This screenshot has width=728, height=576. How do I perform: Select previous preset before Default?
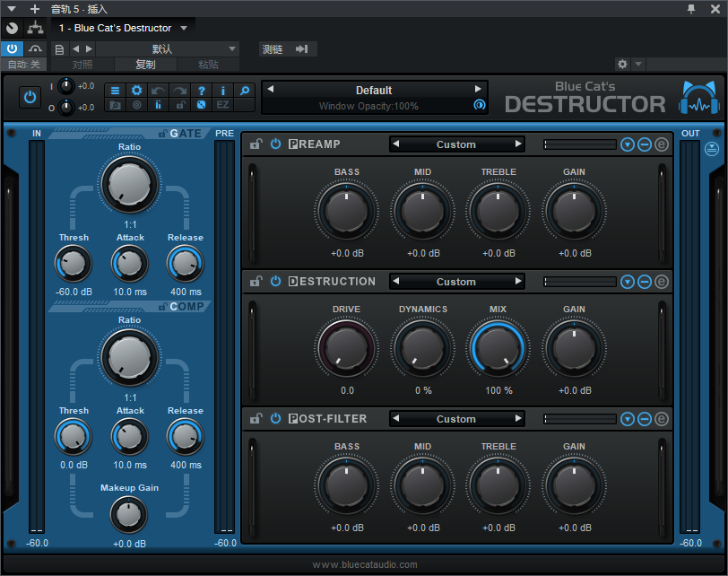click(x=271, y=89)
